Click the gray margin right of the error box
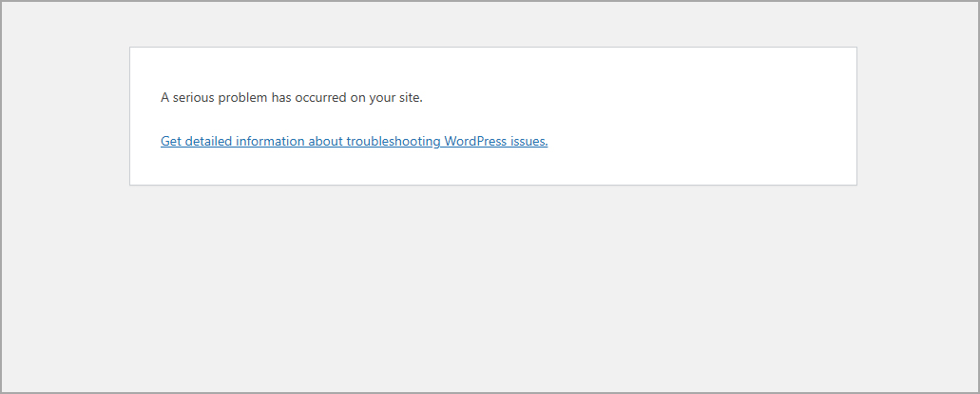 click(917, 116)
